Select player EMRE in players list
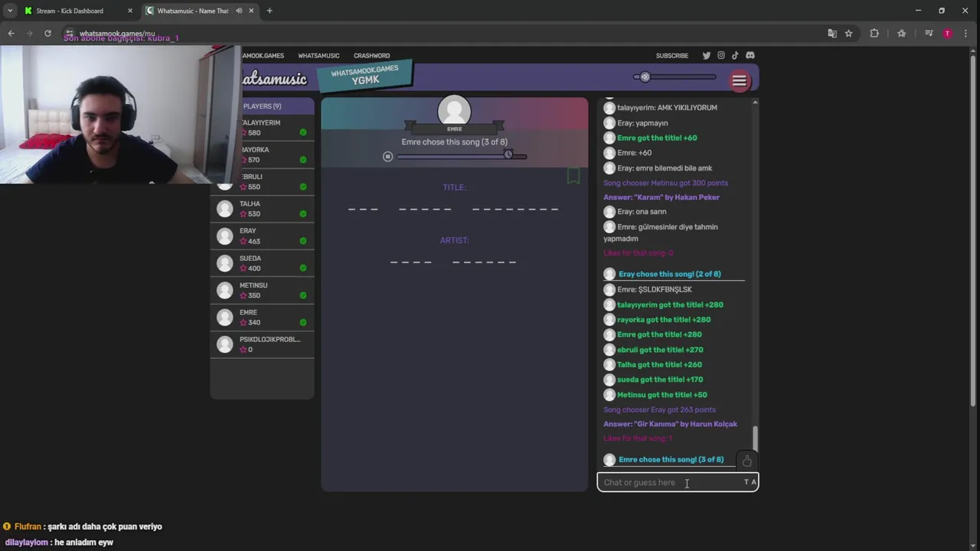This screenshot has height=551, width=980. (262, 318)
